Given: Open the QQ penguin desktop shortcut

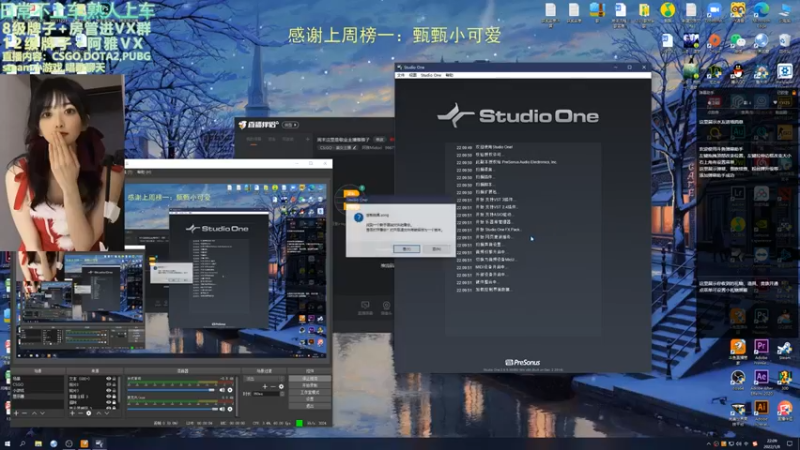Looking at the screenshot, I should coord(738,71).
